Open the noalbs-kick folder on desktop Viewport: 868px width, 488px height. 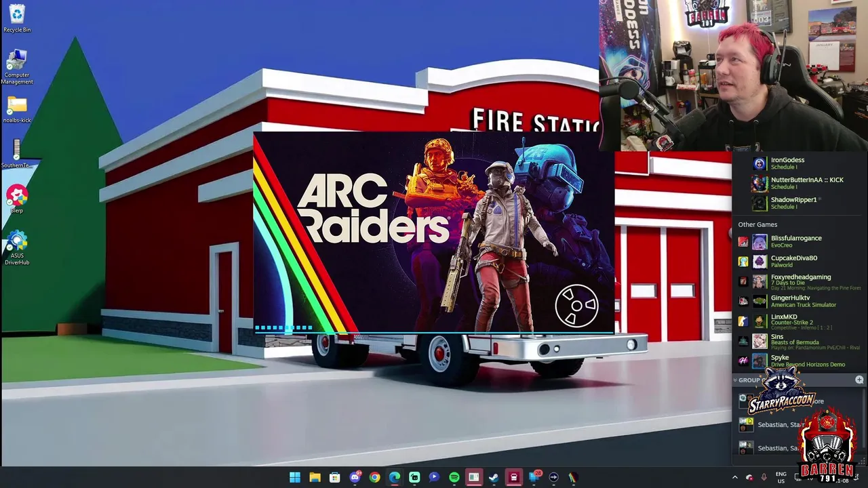click(x=17, y=110)
